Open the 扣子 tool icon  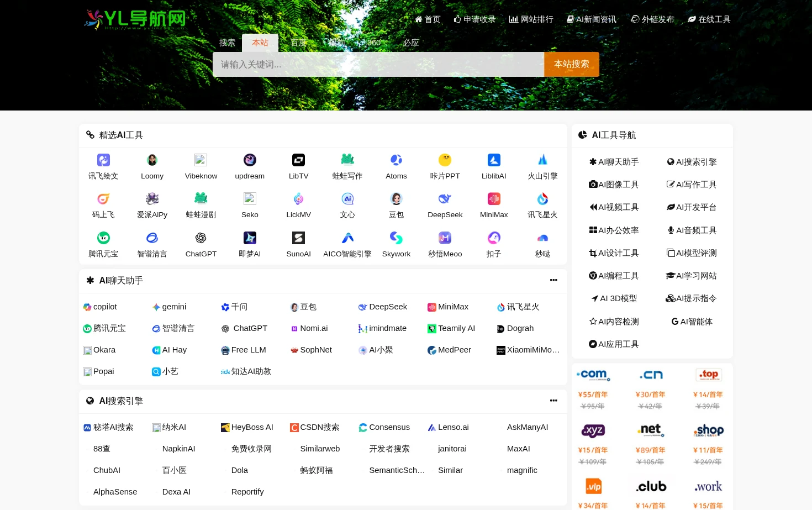click(x=494, y=238)
